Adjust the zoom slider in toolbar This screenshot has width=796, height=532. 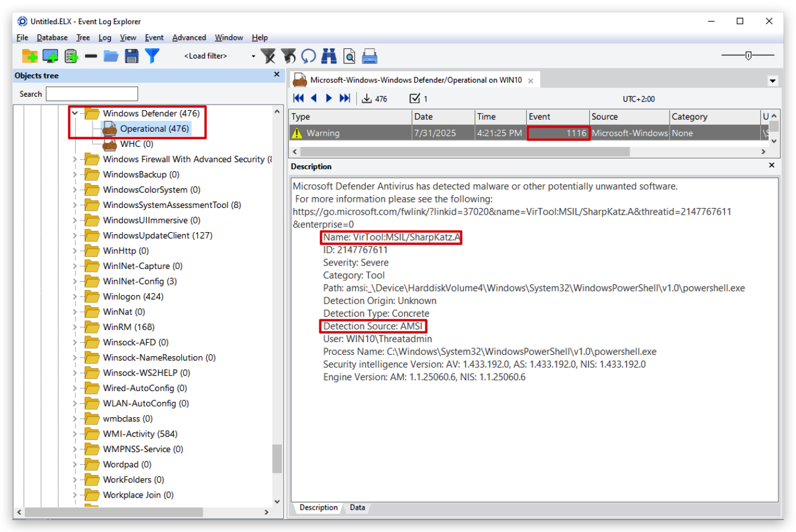[748, 56]
